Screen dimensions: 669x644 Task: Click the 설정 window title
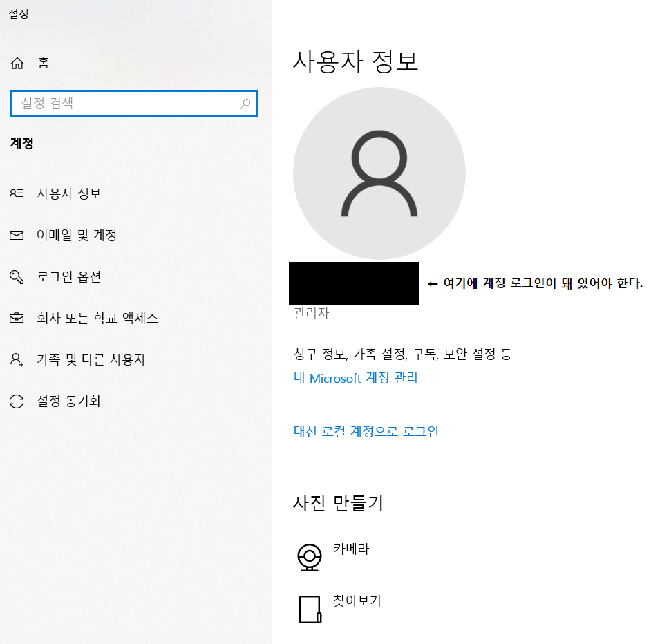19,14
